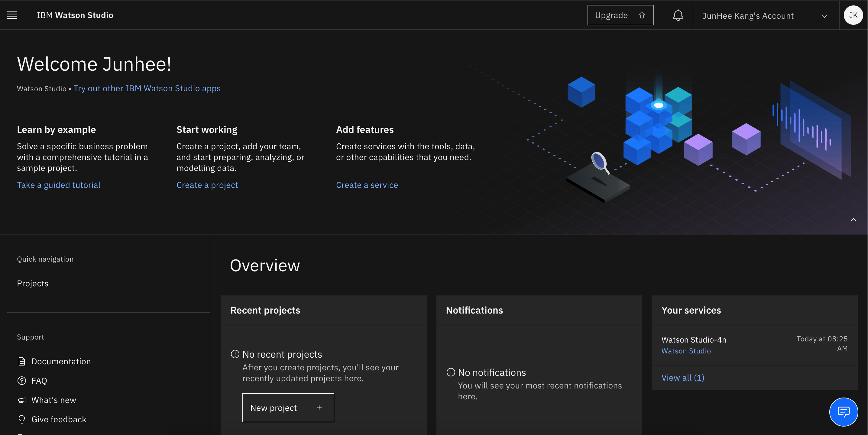868x435 pixels.
Task: Open Take a guided tutorial link
Action: (59, 185)
